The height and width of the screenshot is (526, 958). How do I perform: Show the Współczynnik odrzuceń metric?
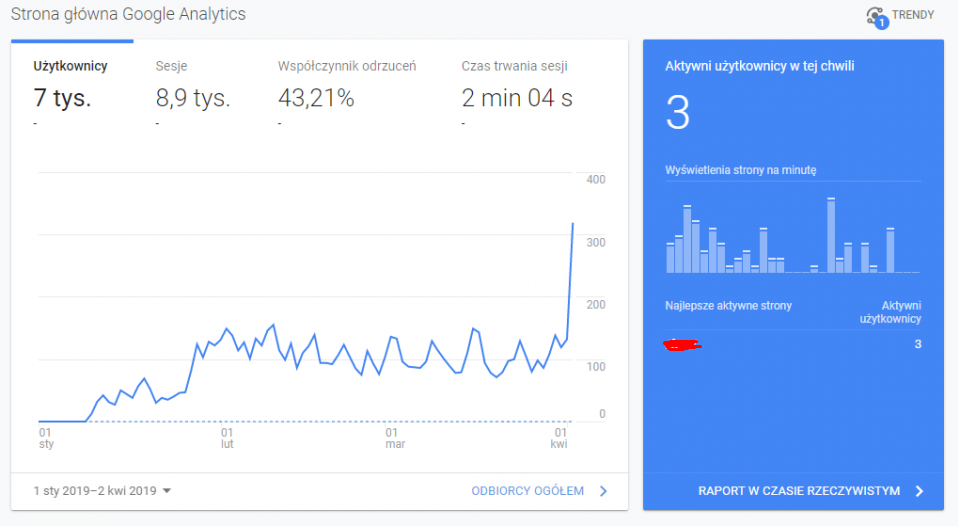[346, 67]
